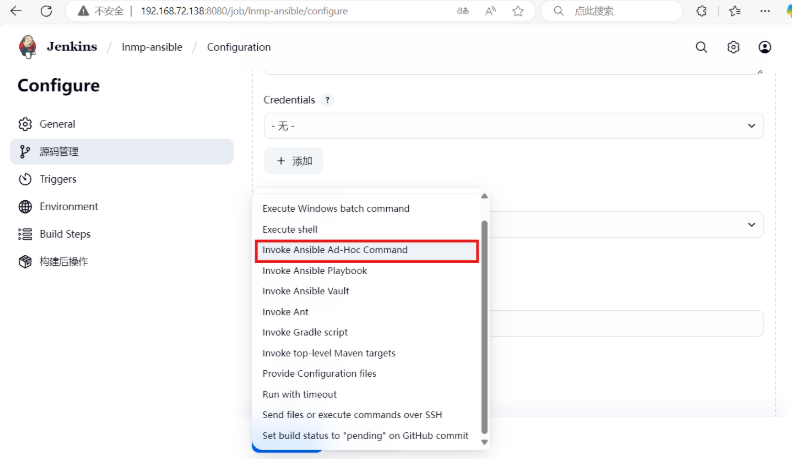This screenshot has height=459, width=792.
Task: Click the browser address bar URL
Action: point(244,11)
